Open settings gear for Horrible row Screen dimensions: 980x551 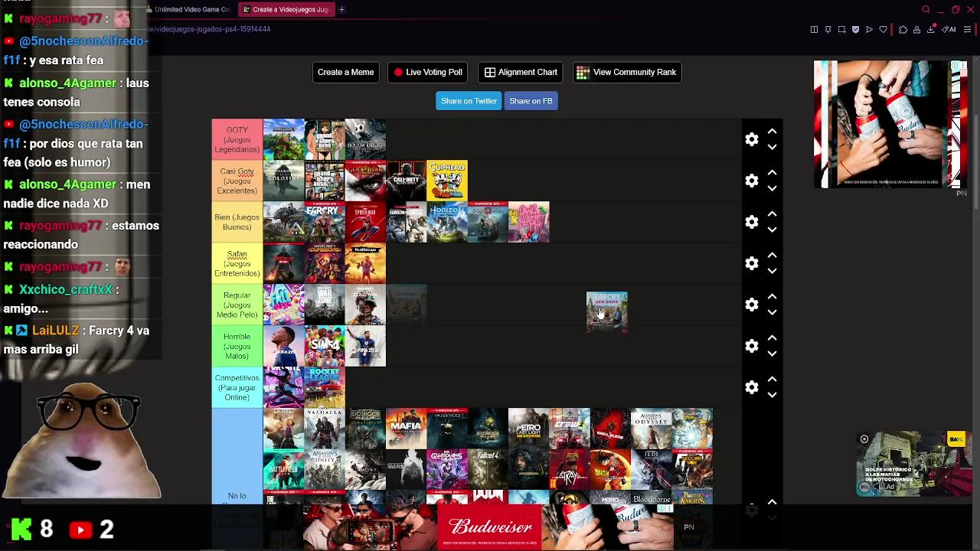[752, 346]
